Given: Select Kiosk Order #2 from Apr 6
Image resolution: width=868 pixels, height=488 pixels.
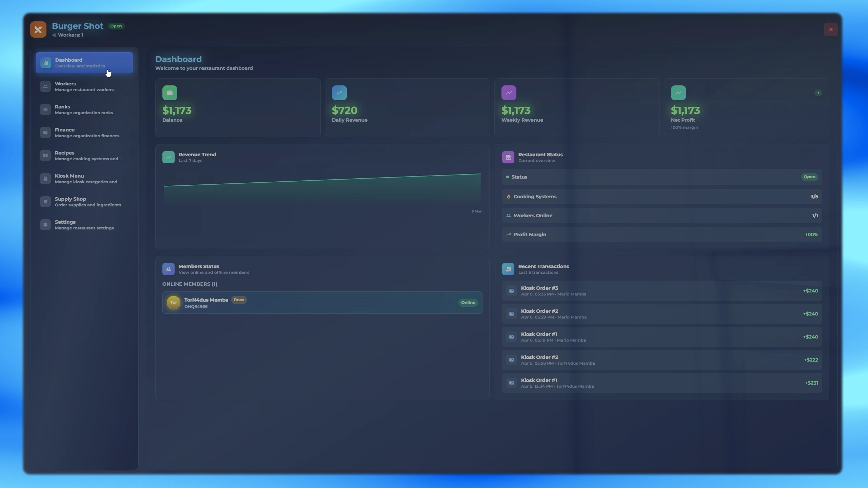Looking at the screenshot, I should point(662,314).
